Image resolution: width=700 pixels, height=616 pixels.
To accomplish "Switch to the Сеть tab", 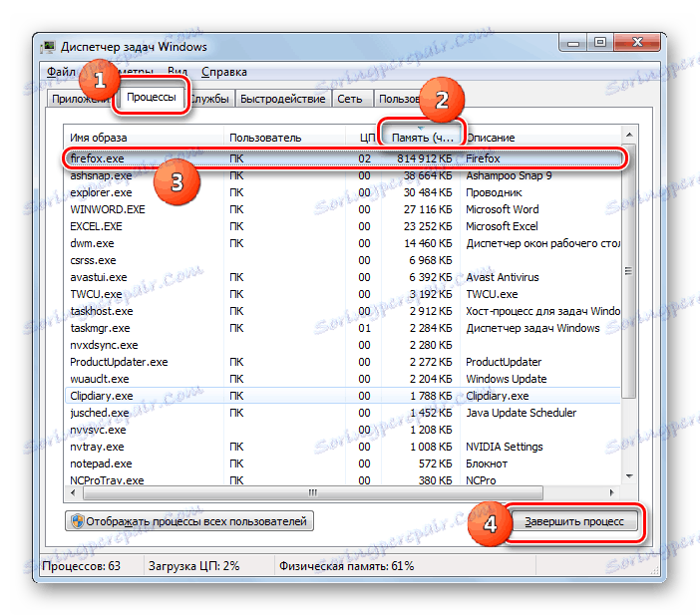I will (x=350, y=99).
